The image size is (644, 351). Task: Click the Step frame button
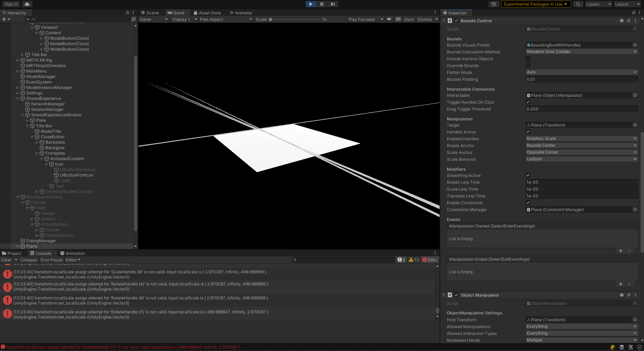[x=332, y=4]
